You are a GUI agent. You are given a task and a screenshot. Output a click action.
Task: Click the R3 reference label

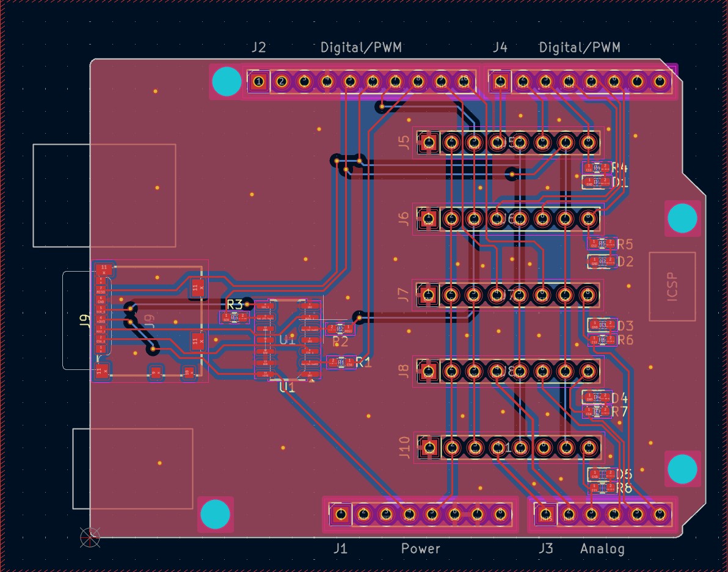pos(235,304)
